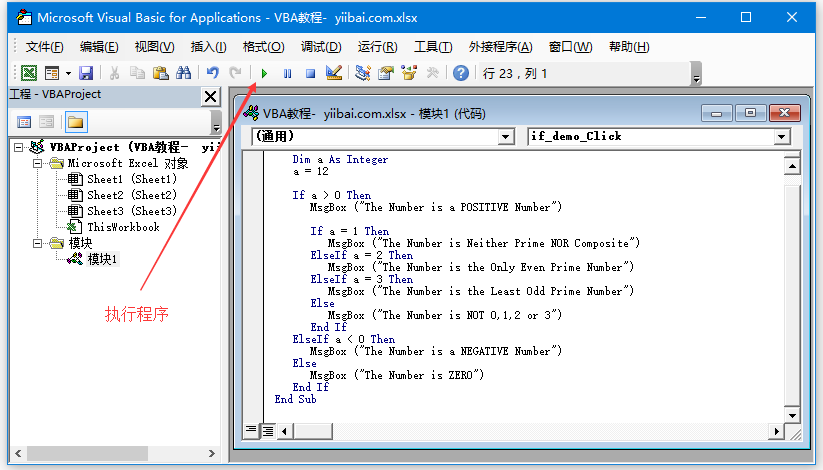This screenshot has height=470, width=823.
Task: Click the Paste clipboard icon
Action: coord(160,73)
